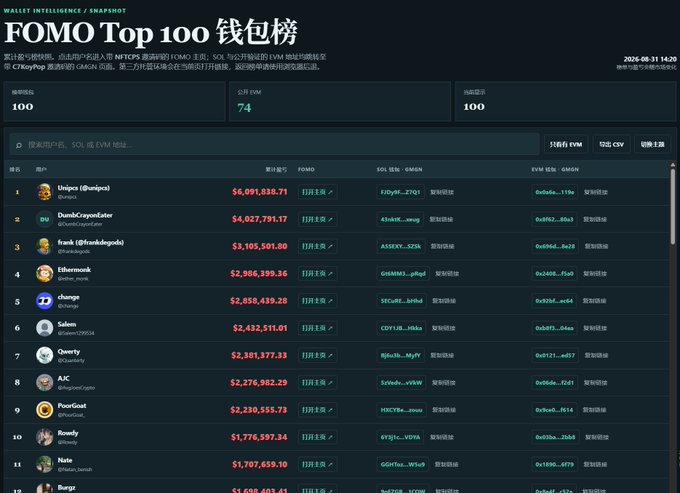The height and width of the screenshot is (493, 680).
Task: Click change user avatar
Action: click(x=44, y=301)
